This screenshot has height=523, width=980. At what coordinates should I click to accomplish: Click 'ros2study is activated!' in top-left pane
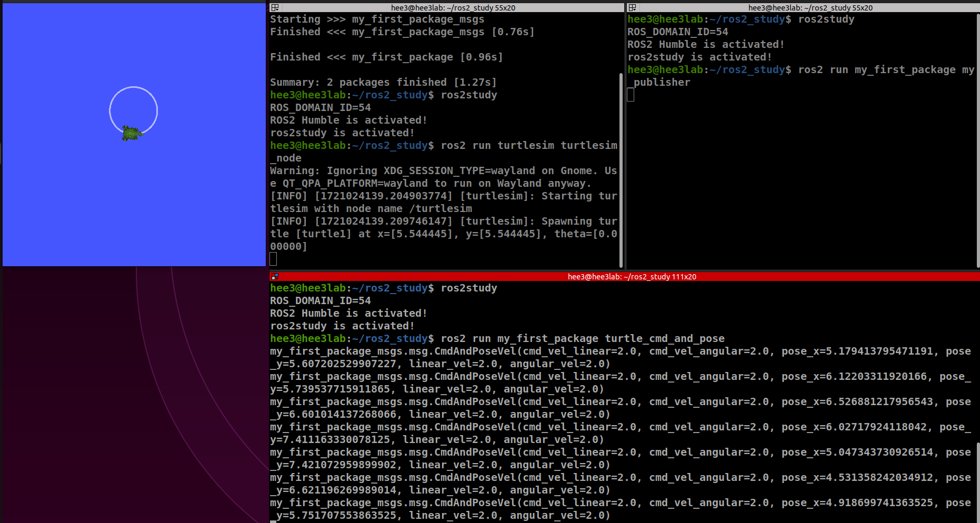click(x=342, y=133)
